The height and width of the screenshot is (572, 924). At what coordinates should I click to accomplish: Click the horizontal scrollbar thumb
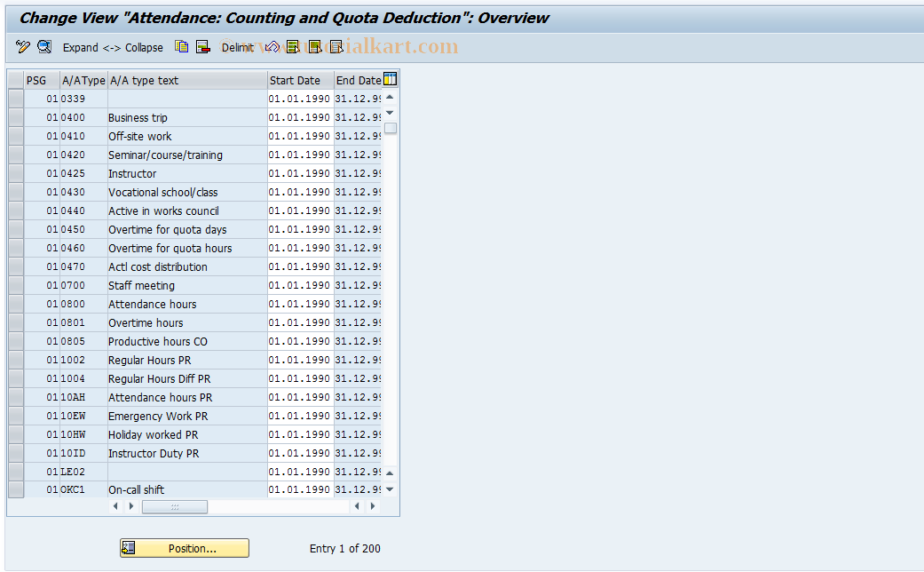175,506
